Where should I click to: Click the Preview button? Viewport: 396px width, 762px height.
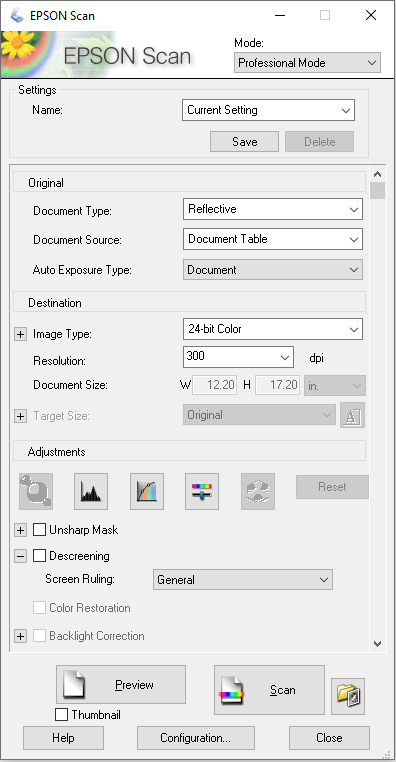[121, 685]
